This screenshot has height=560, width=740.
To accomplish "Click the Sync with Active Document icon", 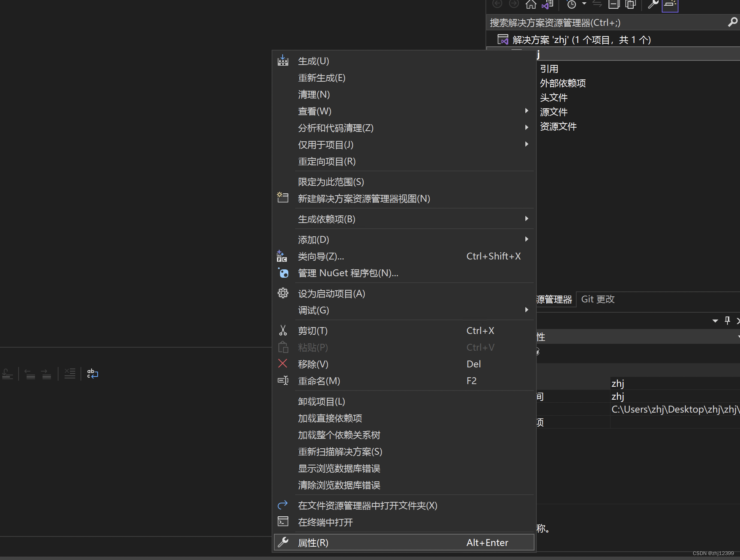I will (x=597, y=4).
